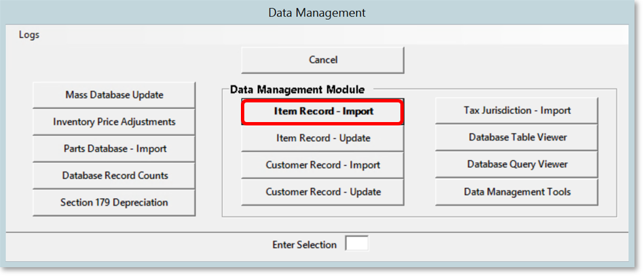Launch the Database Table Viewer

tap(516, 138)
